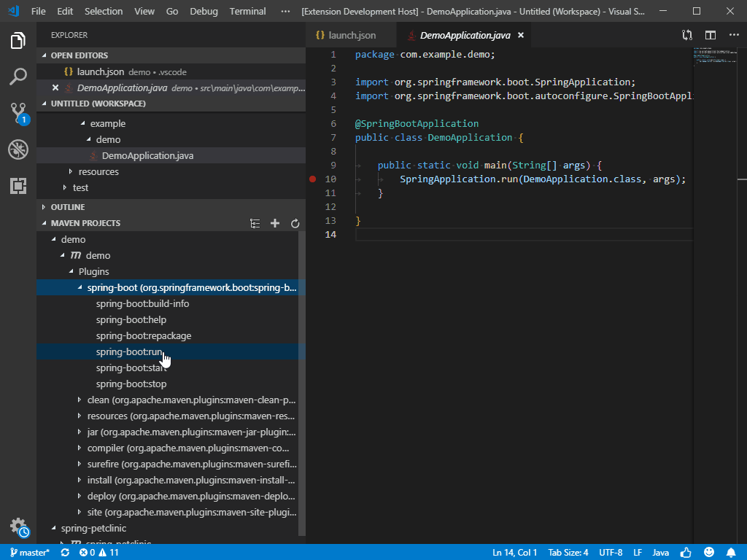Open Source Control view with badge 1
Screen dimensions: 747x560
tap(19, 113)
